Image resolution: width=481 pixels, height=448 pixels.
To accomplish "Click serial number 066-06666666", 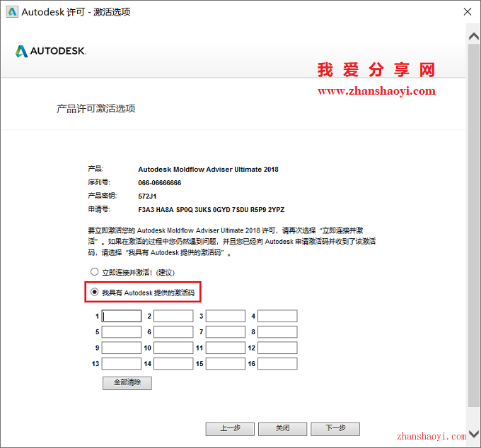I will pos(160,183).
